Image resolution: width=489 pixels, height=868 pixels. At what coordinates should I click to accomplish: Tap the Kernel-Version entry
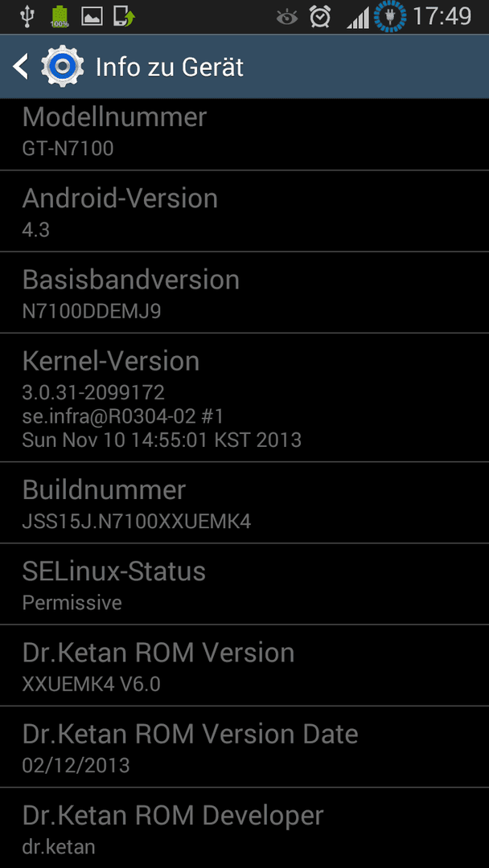[244, 398]
